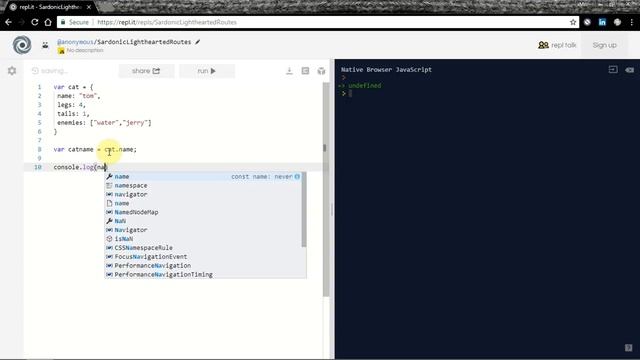Open the settings gear in editor sidebar
The height and width of the screenshot is (360, 640).
tap(12, 71)
